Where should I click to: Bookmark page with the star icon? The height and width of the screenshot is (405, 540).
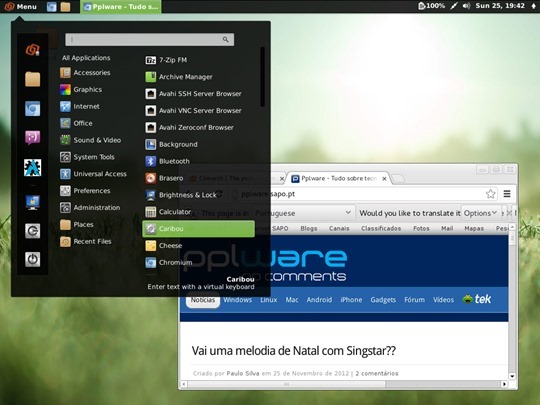(x=490, y=194)
